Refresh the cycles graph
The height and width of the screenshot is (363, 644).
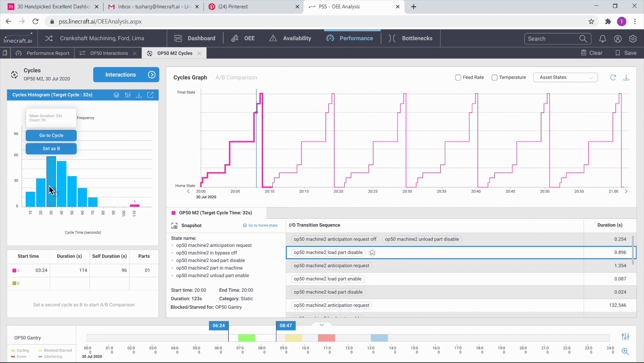(x=613, y=77)
